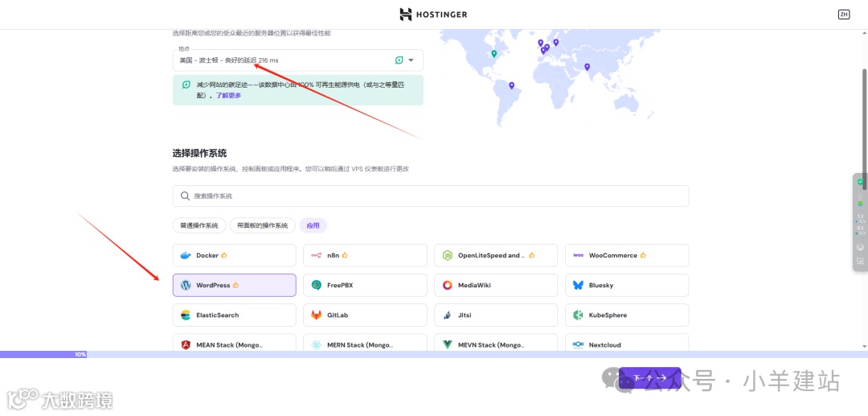Choose the GitLab application card
The image size is (868, 416).
(366, 315)
